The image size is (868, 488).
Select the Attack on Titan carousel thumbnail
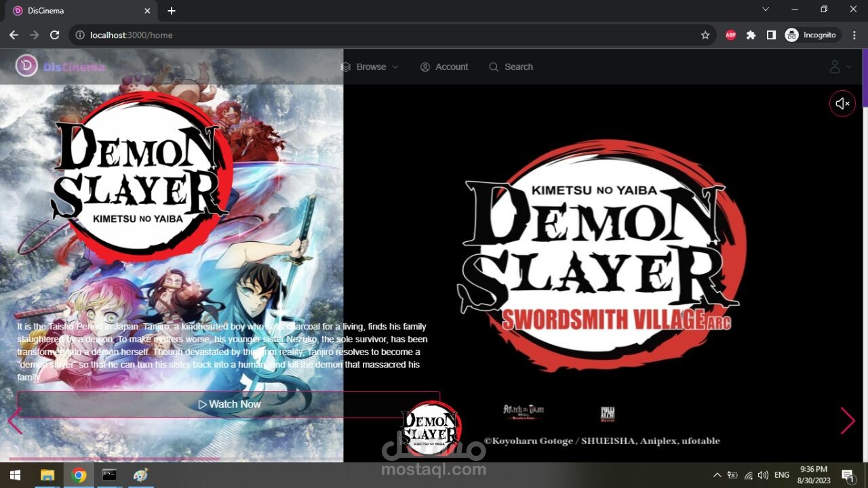[x=524, y=412]
